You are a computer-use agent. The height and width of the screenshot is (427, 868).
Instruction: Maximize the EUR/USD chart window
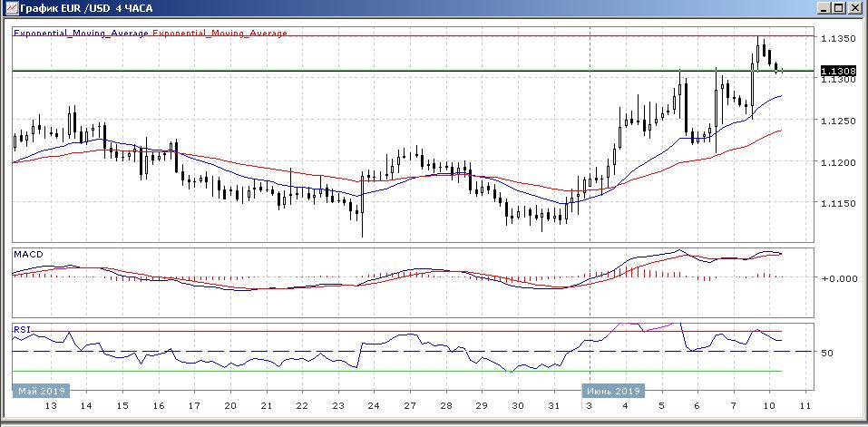pyautogui.click(x=838, y=8)
